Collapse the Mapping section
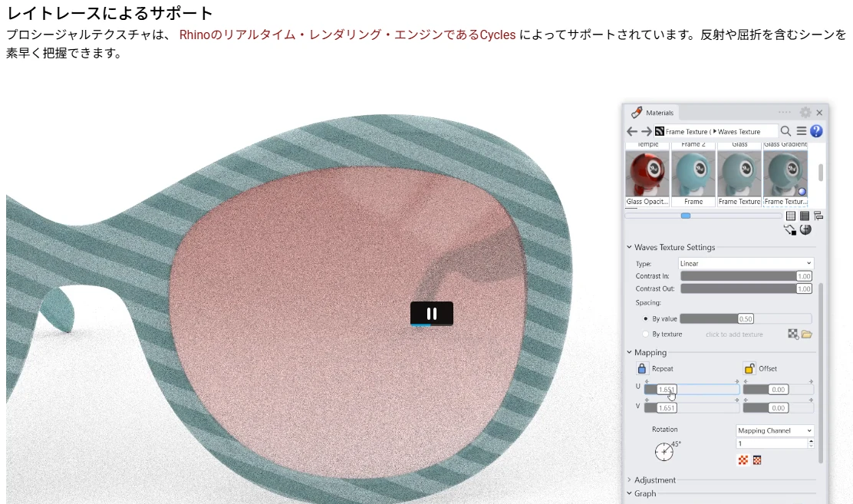Viewport: 853px width, 504px height. tap(629, 352)
